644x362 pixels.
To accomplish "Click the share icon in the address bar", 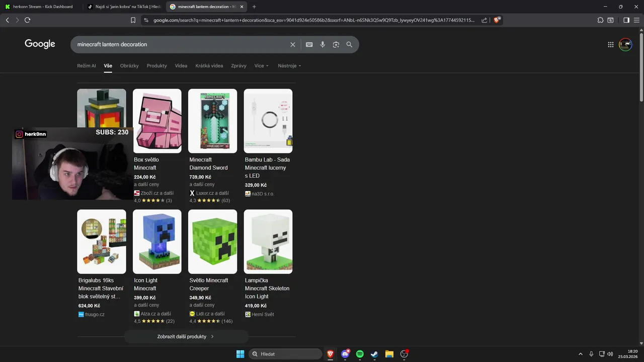I will (x=484, y=20).
